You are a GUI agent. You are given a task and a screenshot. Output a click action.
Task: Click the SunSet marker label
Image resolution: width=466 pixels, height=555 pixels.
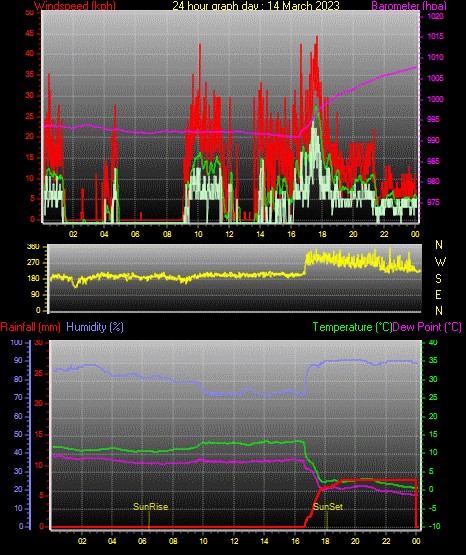pos(328,507)
